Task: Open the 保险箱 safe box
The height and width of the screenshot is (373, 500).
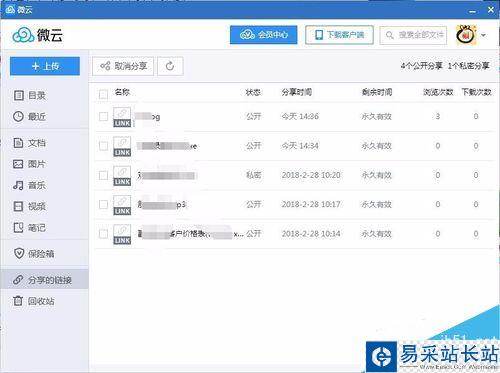Action: (34, 254)
